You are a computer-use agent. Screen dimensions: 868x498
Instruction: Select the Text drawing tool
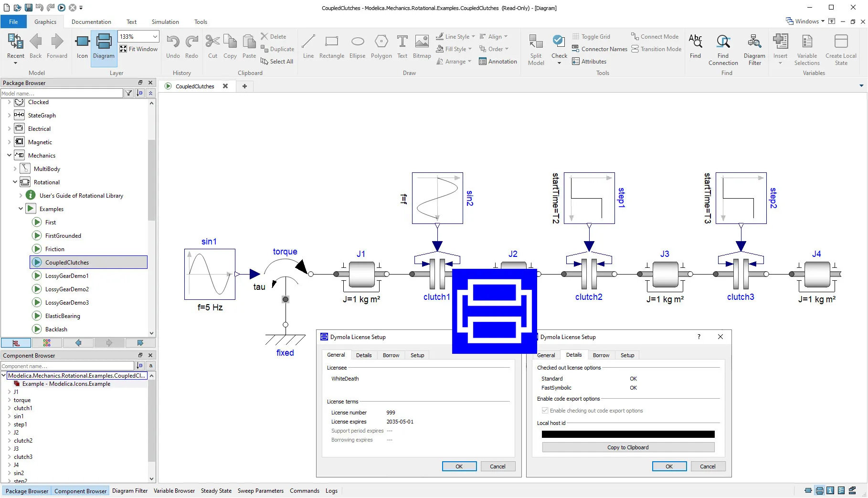402,46
